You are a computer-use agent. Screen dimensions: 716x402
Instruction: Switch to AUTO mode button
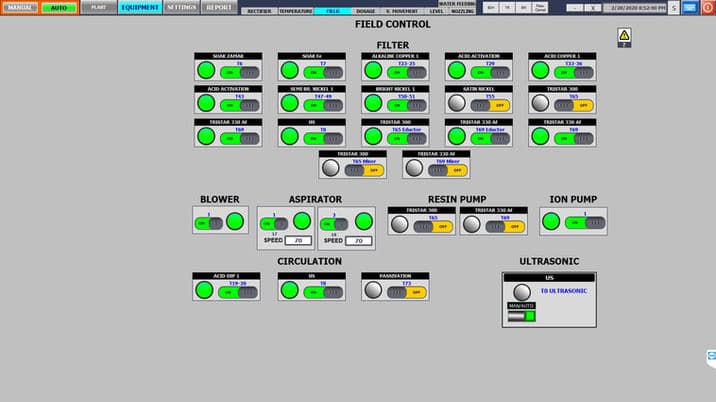59,8
